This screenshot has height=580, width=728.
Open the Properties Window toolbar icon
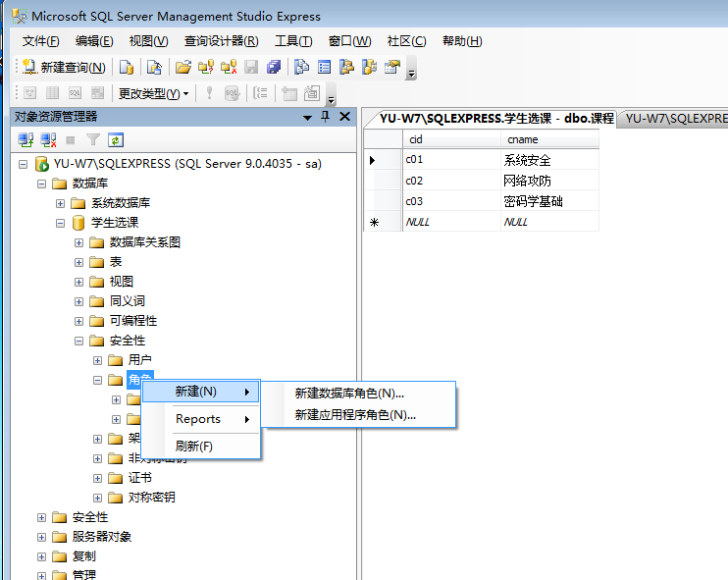(392, 68)
